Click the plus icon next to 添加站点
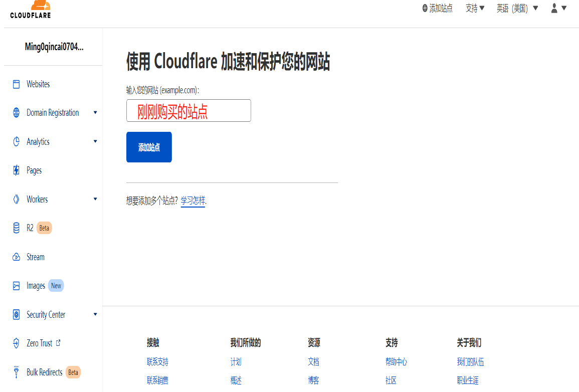The image size is (579, 392). point(425,8)
